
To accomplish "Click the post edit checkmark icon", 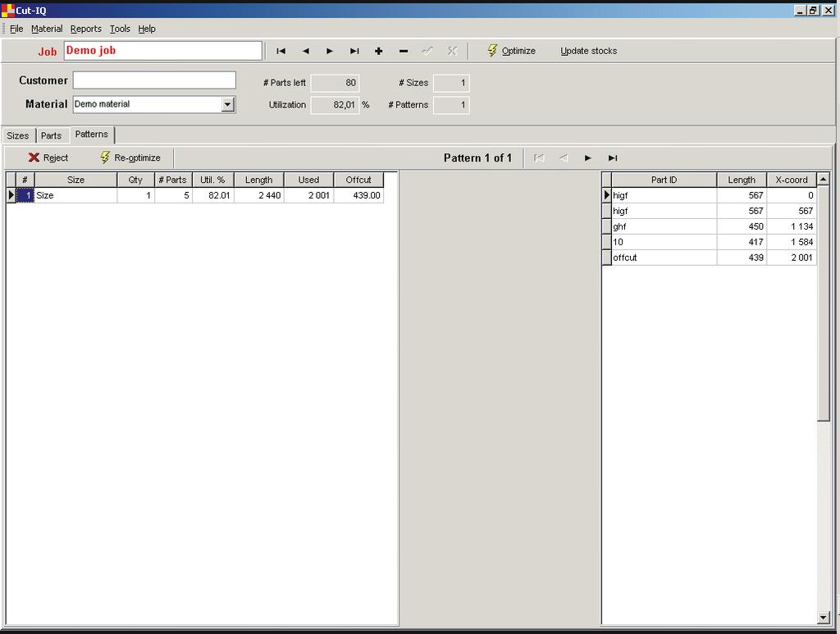I will 427,51.
